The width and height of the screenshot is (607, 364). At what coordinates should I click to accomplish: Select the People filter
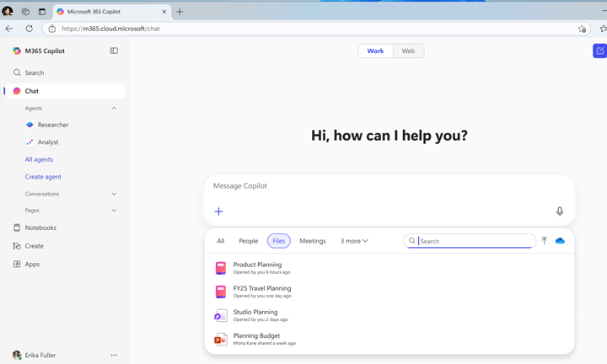(x=248, y=241)
